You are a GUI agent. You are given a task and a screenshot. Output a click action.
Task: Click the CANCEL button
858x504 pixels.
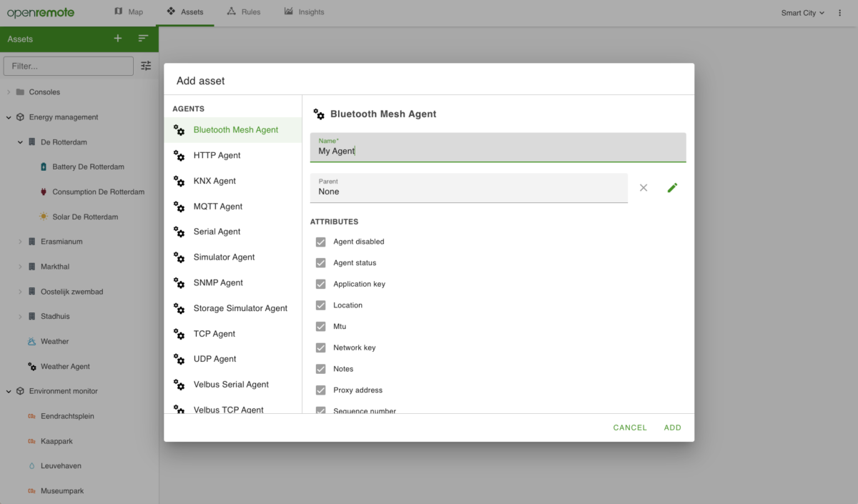pyautogui.click(x=630, y=428)
